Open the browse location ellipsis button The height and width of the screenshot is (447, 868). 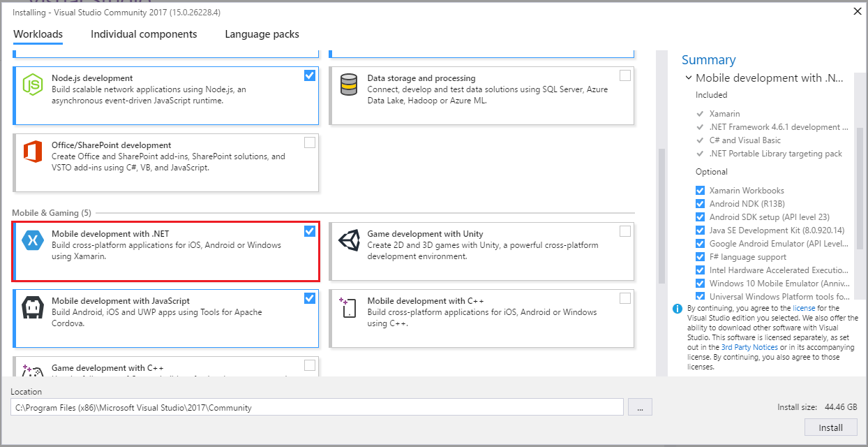pos(640,407)
